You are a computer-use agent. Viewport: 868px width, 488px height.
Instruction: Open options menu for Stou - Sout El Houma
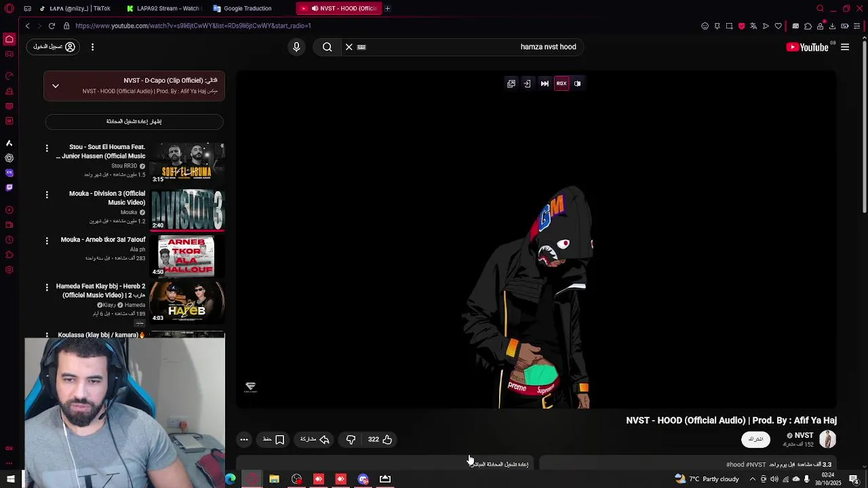point(47,148)
